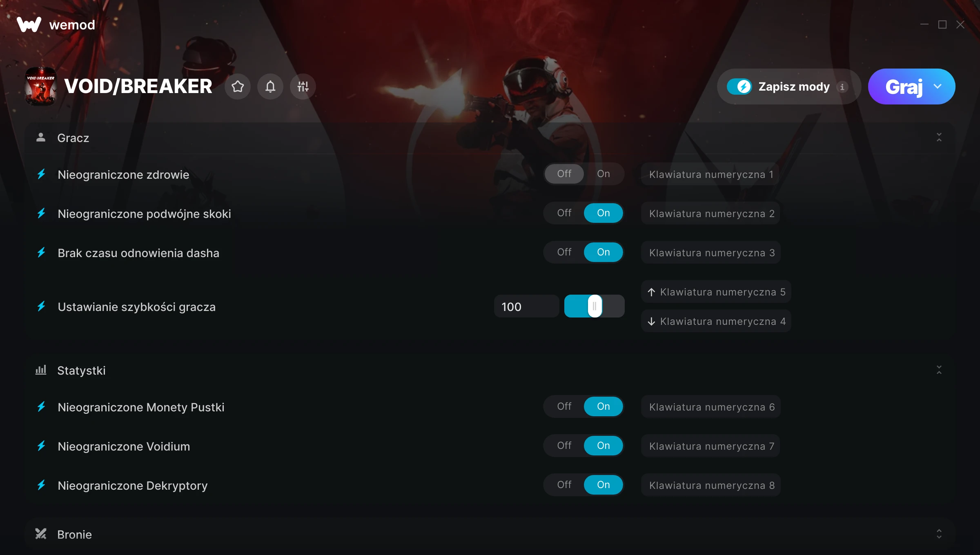Click the Statystki bar chart icon

pos(41,370)
